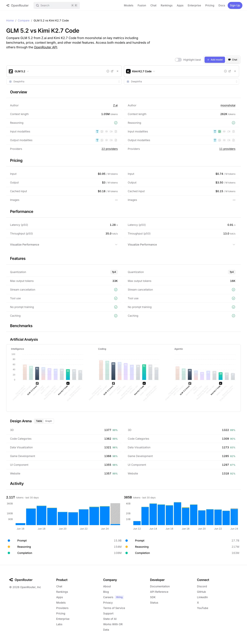Follow the OpenRouter API link
This screenshot has width=247, height=644.
(x=45, y=47)
